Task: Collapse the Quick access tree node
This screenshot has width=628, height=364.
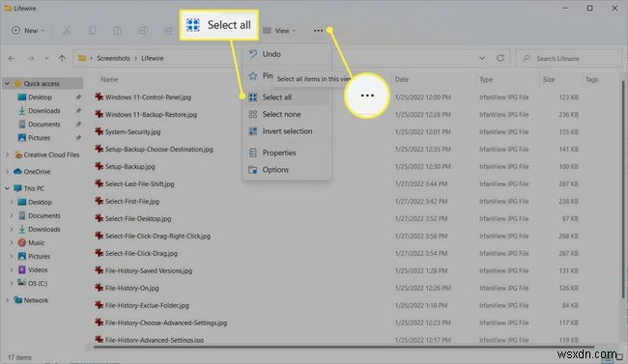Action: [7, 83]
